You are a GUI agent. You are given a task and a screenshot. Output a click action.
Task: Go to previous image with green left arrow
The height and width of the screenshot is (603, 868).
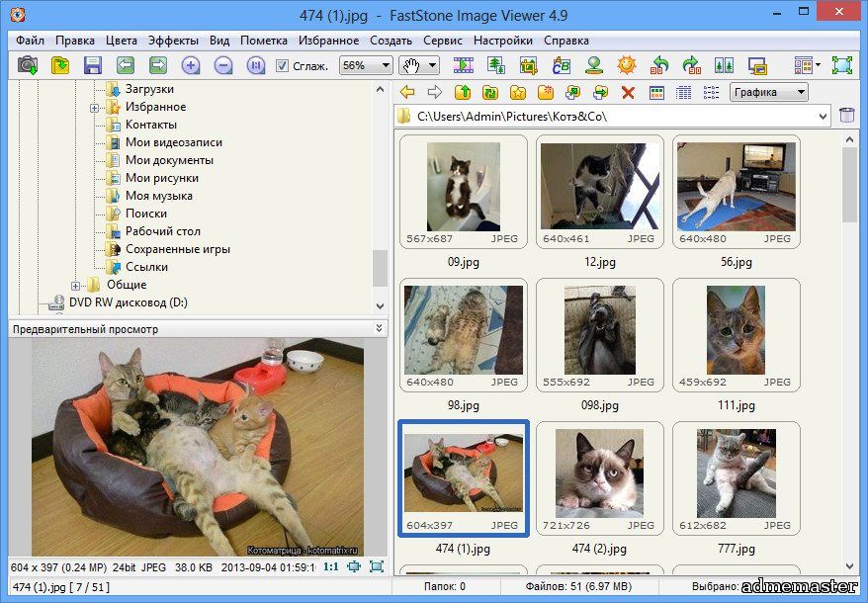(126, 65)
